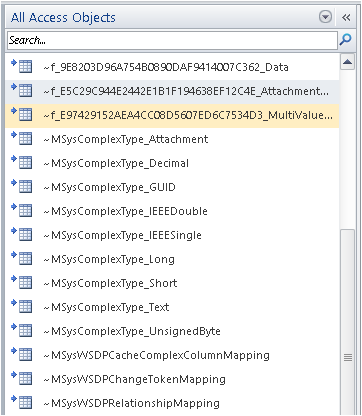Select ~MSysWSDPRelationshipMapping table name
The image size is (362, 416).
(132, 403)
